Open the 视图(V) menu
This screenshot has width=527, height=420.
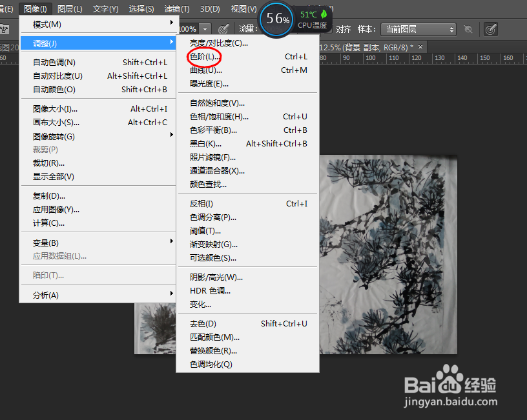pyautogui.click(x=243, y=9)
